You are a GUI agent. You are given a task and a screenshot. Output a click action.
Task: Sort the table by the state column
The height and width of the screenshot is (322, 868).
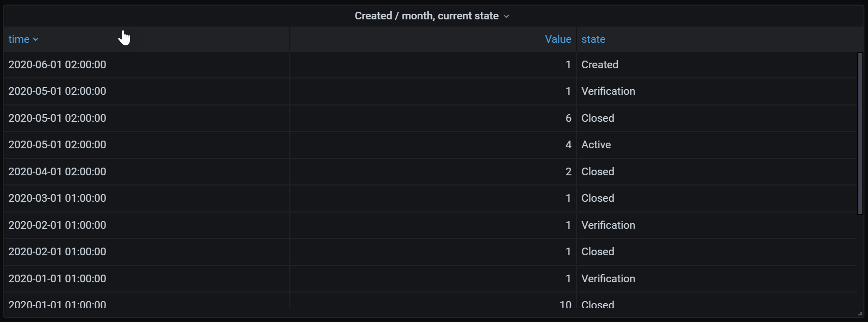[593, 39]
